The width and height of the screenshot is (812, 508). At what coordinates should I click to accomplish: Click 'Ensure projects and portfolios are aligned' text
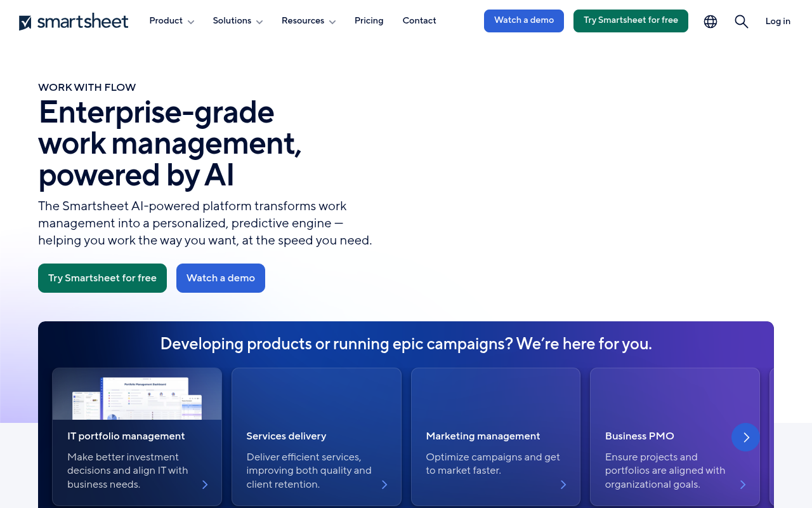665,471
